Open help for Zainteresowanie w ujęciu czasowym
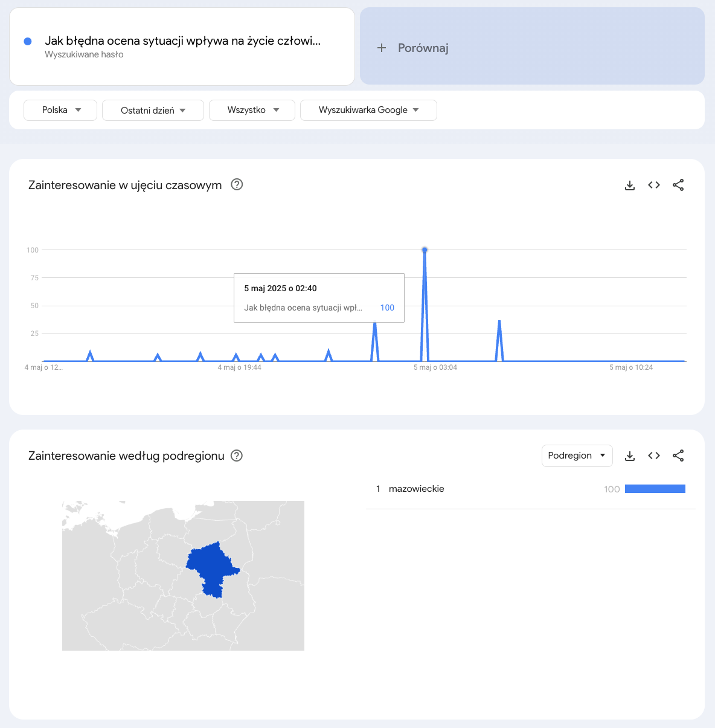Screen dimensions: 715x728 [237, 185]
